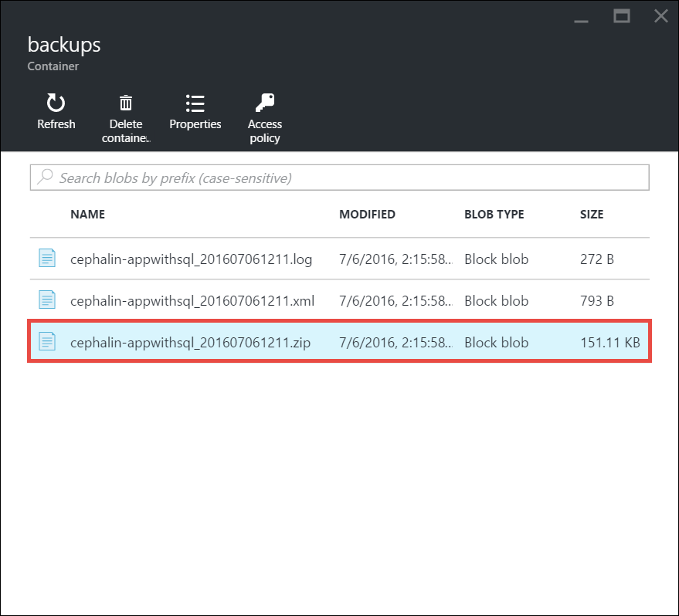Screen dimensions: 679x616
Task: Click the .log blob file icon
Action: [48, 259]
